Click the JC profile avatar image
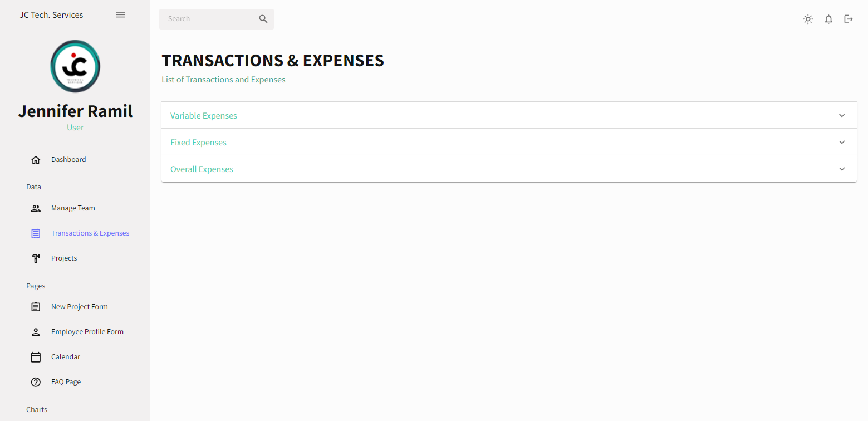This screenshot has height=421, width=868. pos(75,66)
